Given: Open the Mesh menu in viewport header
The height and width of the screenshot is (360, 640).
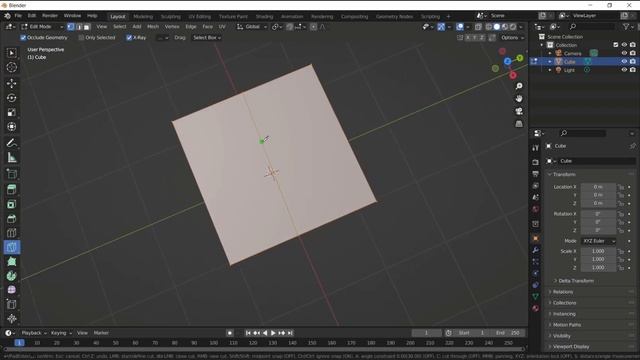Looking at the screenshot, I should click(153, 27).
